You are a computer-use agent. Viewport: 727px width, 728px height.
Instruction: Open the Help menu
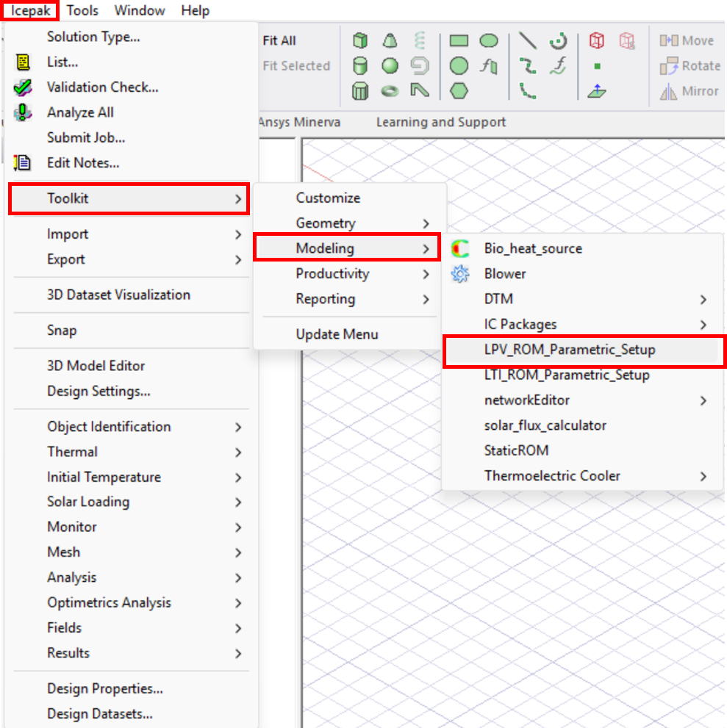(195, 10)
